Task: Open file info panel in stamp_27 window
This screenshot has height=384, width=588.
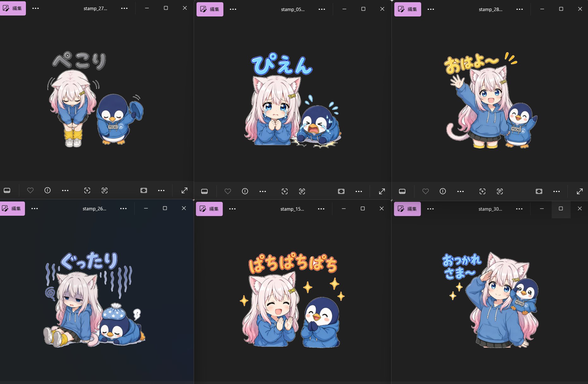Action: click(x=47, y=190)
